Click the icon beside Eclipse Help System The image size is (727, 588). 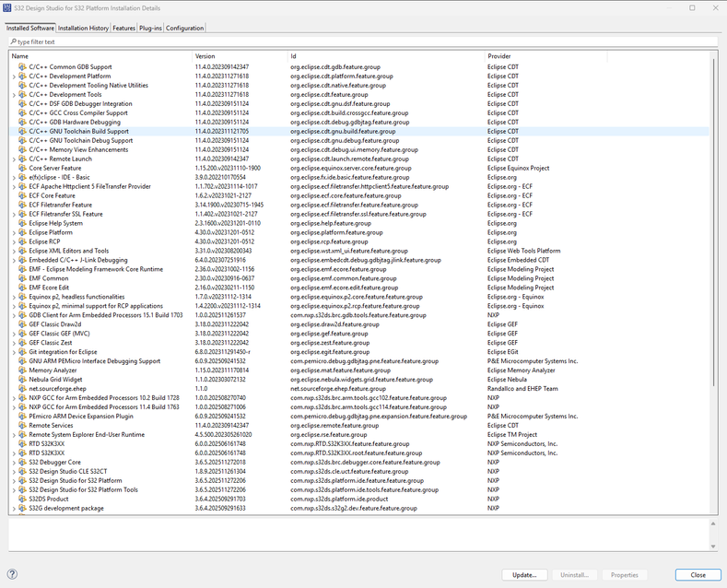(22, 223)
